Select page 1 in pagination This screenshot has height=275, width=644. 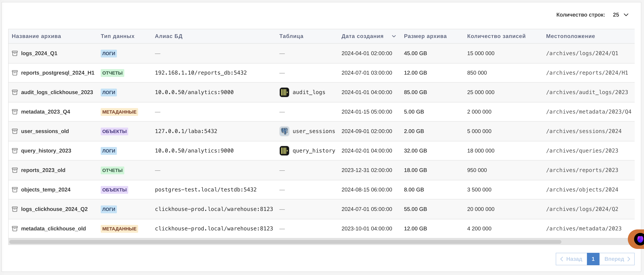593,259
